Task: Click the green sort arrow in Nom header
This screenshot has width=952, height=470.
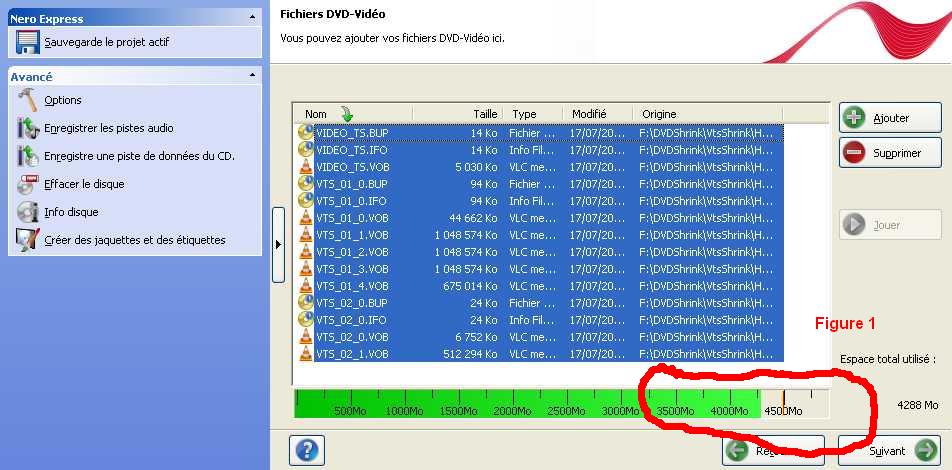Action: (x=347, y=114)
